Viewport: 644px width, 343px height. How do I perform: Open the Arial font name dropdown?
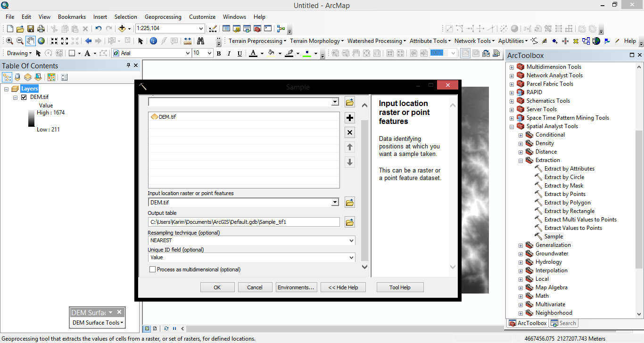tap(188, 53)
